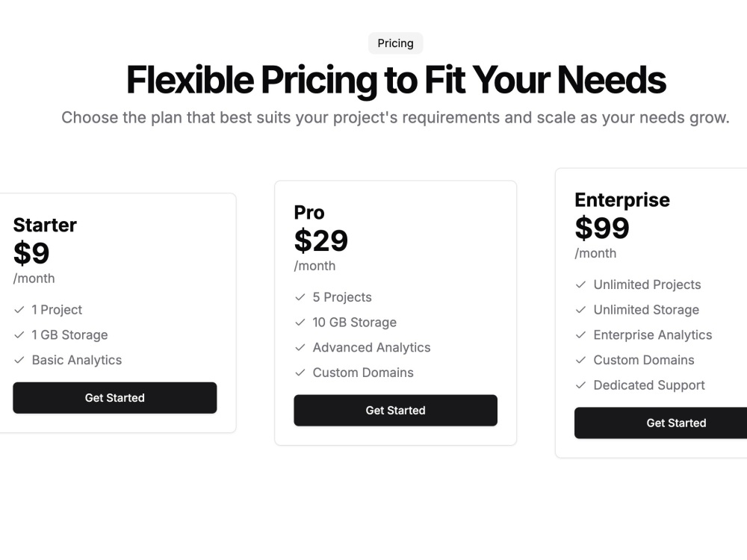
Task: Click the checkmark beside Basic Analytics
Action: [19, 361]
